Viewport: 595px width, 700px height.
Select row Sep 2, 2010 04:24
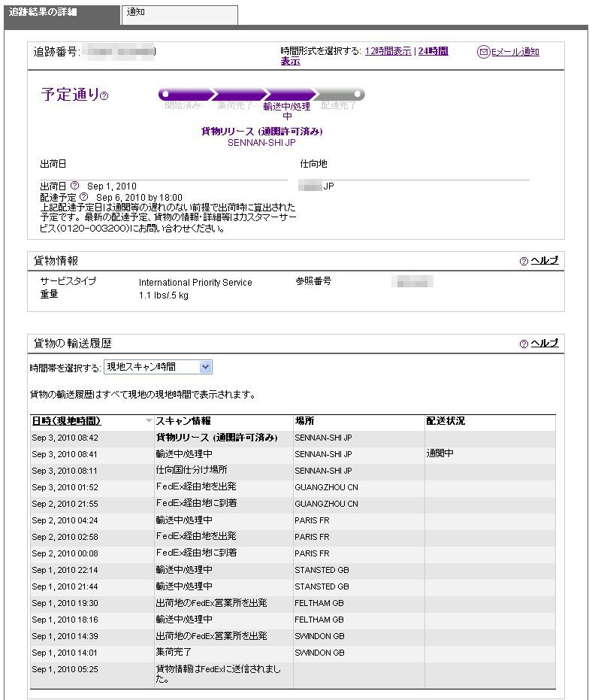(293, 520)
